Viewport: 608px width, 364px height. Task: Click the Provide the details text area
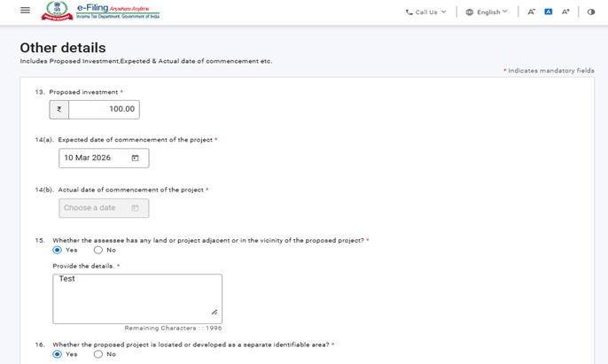click(136, 298)
